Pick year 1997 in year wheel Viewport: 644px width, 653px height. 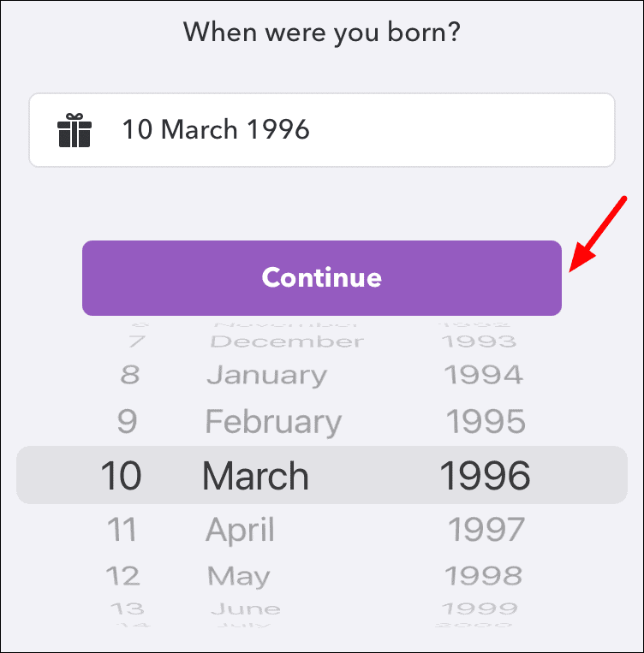486,530
